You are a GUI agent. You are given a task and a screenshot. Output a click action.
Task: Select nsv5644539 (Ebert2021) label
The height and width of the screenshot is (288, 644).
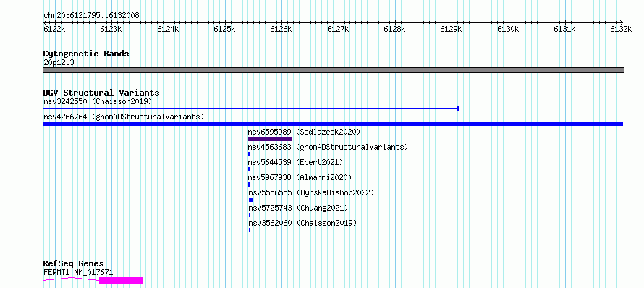[x=295, y=162]
